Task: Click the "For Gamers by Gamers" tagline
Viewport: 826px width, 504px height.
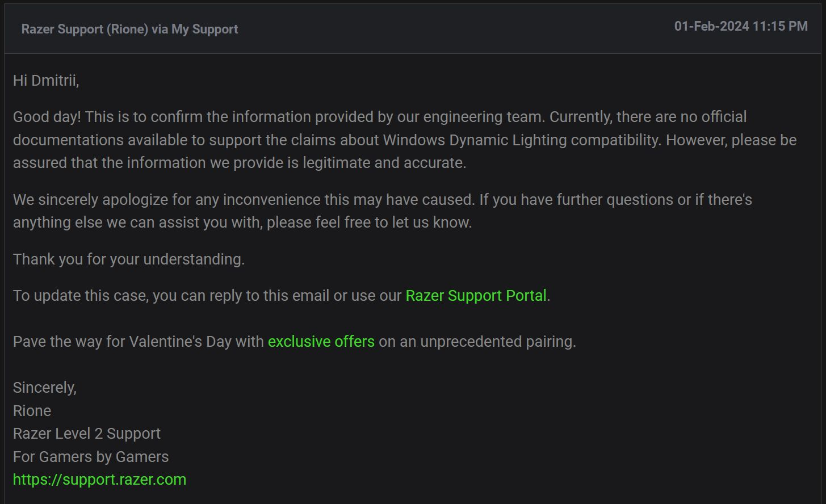Action: click(91, 457)
